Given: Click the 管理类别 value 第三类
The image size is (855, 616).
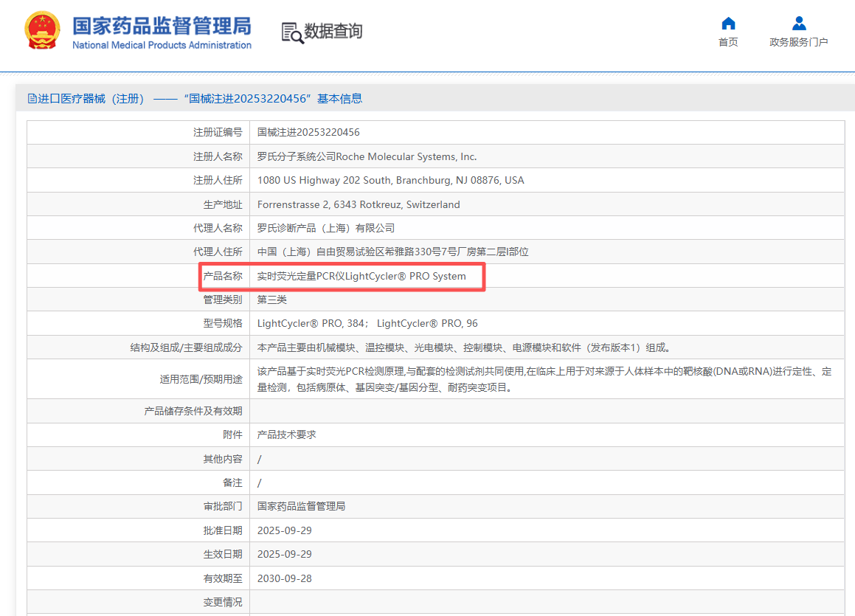Looking at the screenshot, I should [272, 300].
